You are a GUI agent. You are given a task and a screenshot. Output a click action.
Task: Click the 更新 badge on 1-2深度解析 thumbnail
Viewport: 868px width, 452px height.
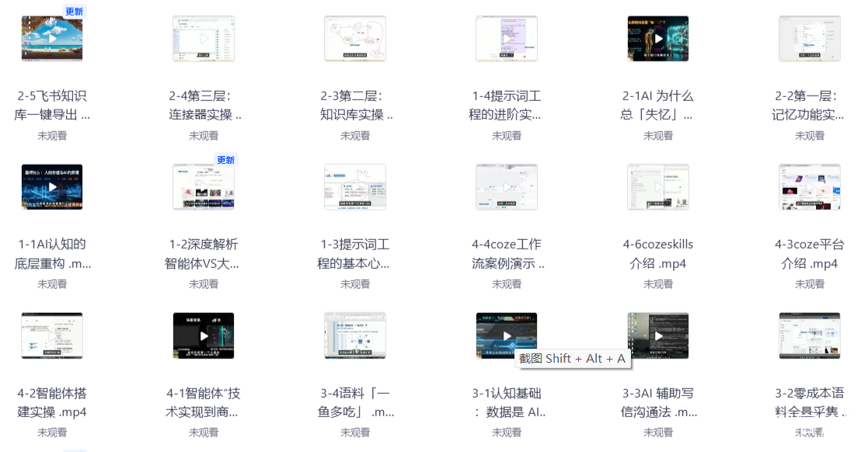click(225, 160)
